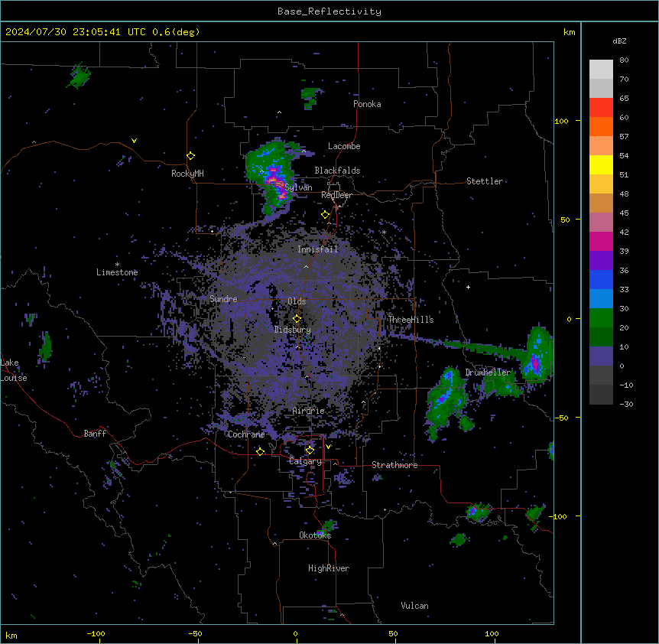Click the RedDeer city label
Viewport: 659px width, 644px height.
point(336,195)
